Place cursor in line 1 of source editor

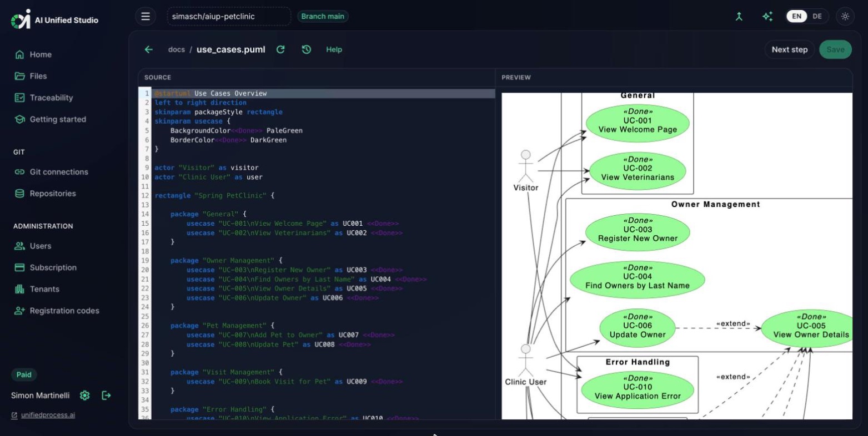[323, 93]
